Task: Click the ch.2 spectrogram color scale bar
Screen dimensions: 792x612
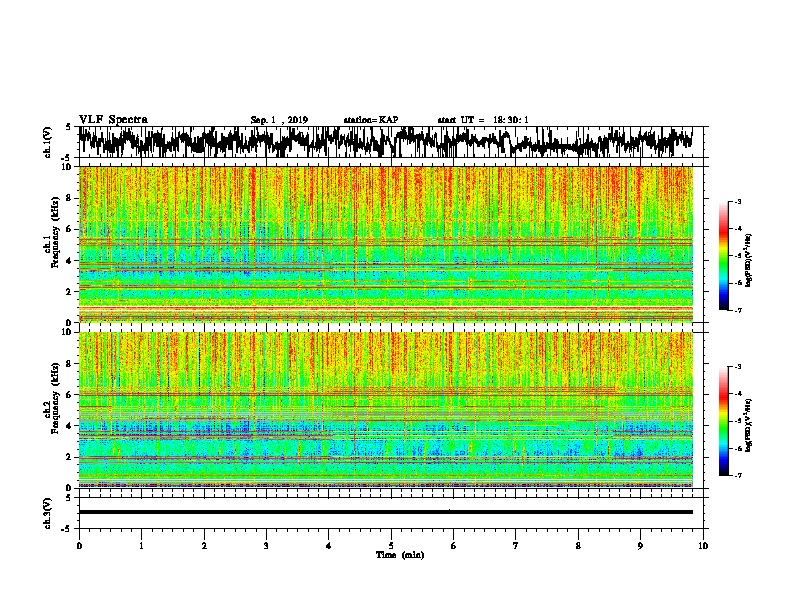Action: coord(724,421)
